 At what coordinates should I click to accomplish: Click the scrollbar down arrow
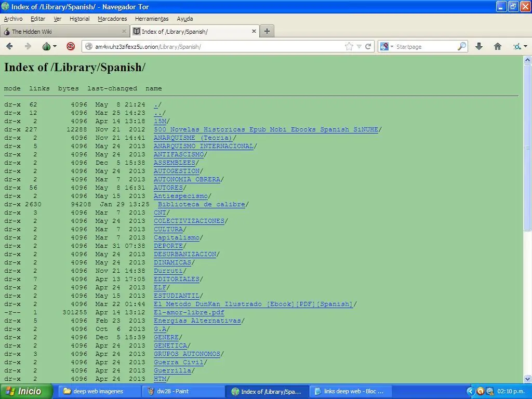point(528,379)
